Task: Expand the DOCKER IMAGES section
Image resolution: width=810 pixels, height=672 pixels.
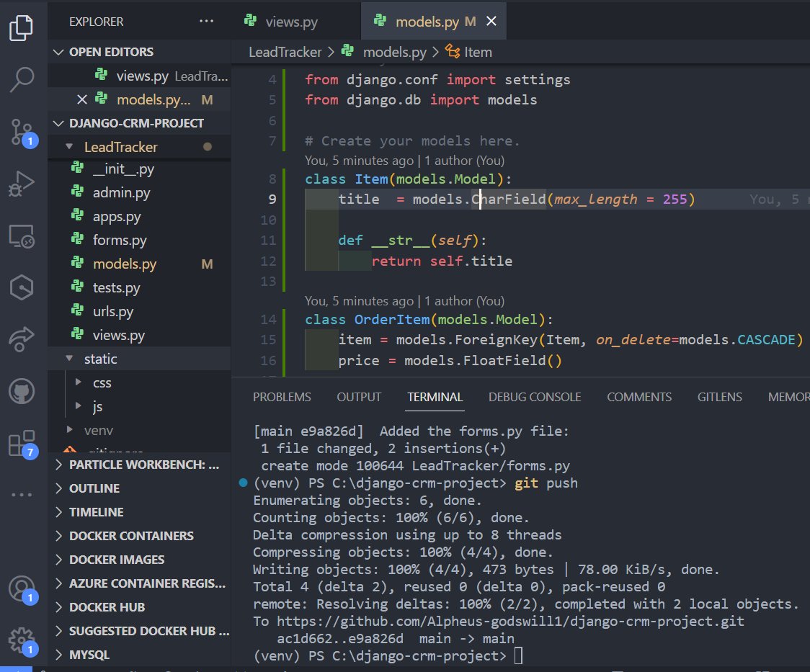Action: pos(140,560)
